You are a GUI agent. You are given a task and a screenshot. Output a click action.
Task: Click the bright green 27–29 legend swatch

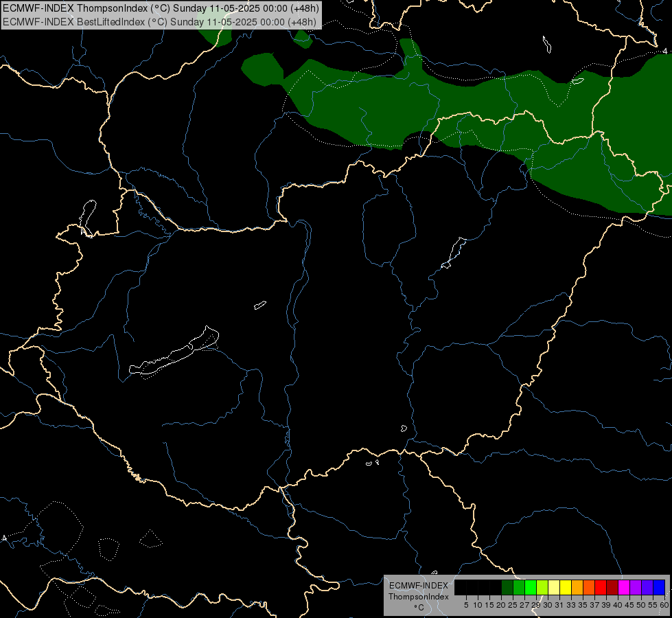point(530,587)
